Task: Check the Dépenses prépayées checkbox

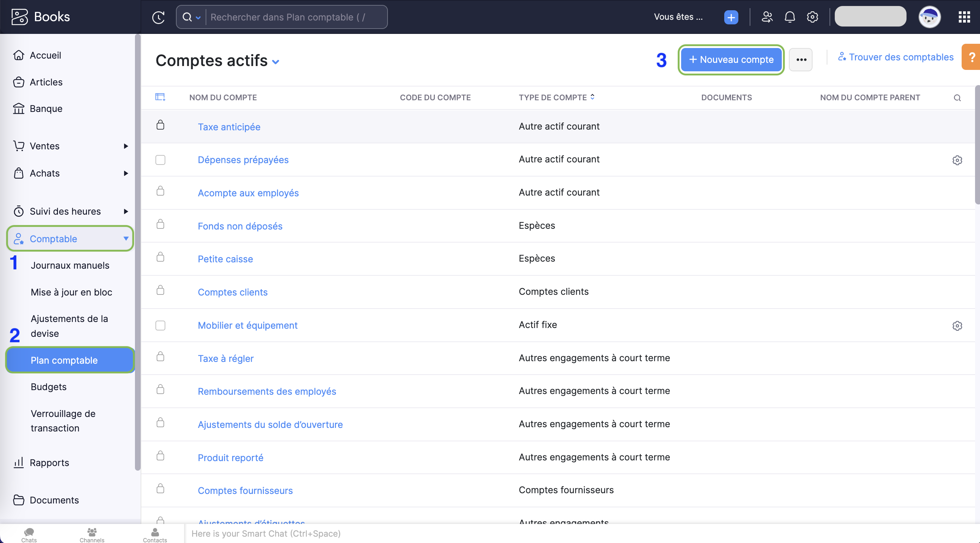Action: pos(160,160)
